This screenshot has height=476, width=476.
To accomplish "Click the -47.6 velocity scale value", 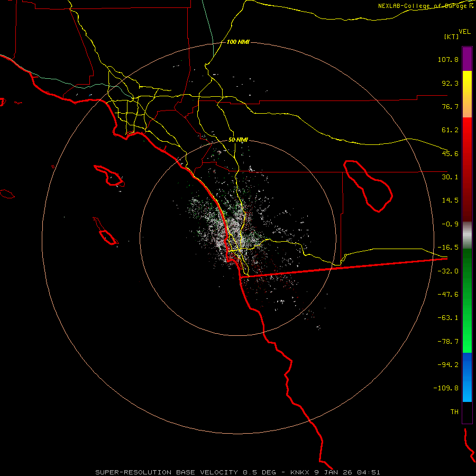I will 448,295.
